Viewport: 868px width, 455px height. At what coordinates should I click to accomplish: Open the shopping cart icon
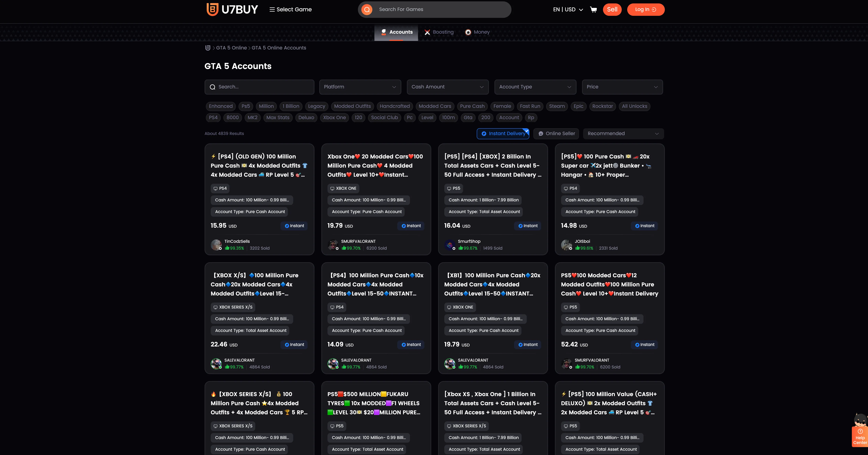click(x=593, y=9)
